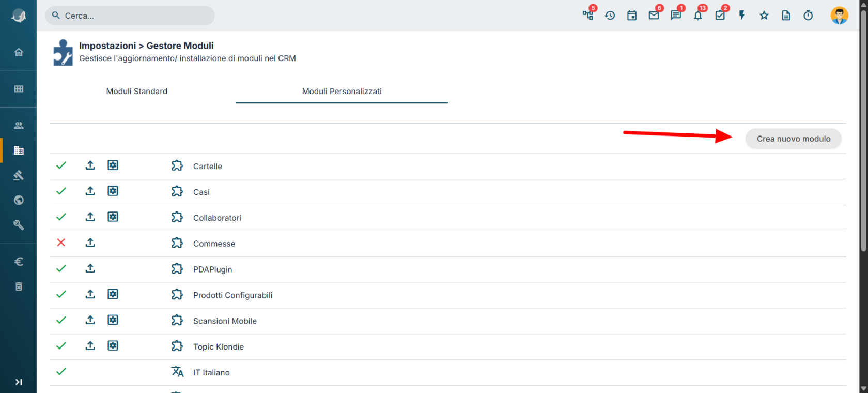Image resolution: width=868 pixels, height=393 pixels.
Task: Open the notifications bell icon
Action: [x=698, y=16]
